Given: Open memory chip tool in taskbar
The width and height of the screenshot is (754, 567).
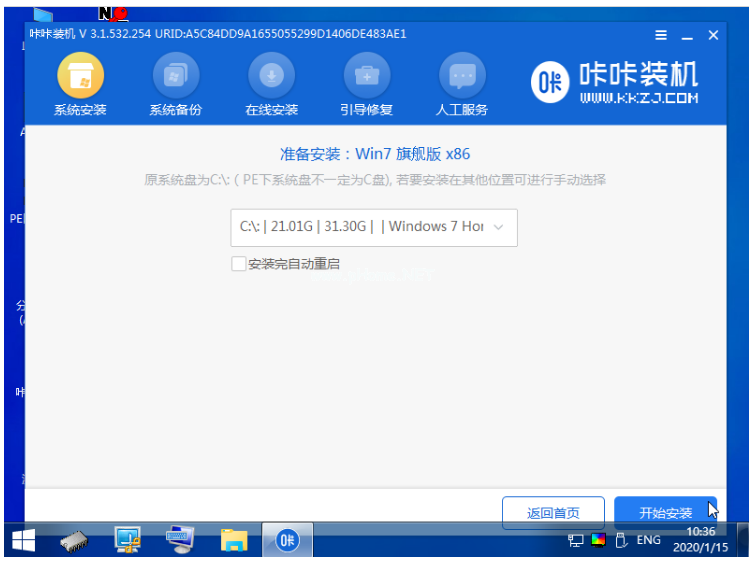Looking at the screenshot, I should [76, 541].
